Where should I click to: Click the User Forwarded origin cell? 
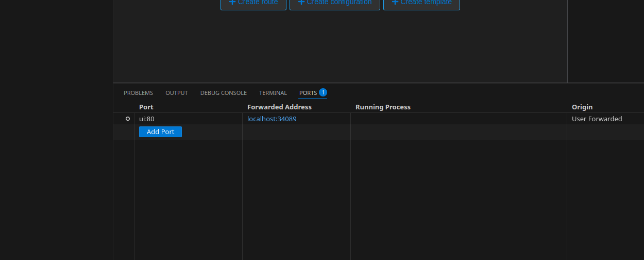597,119
